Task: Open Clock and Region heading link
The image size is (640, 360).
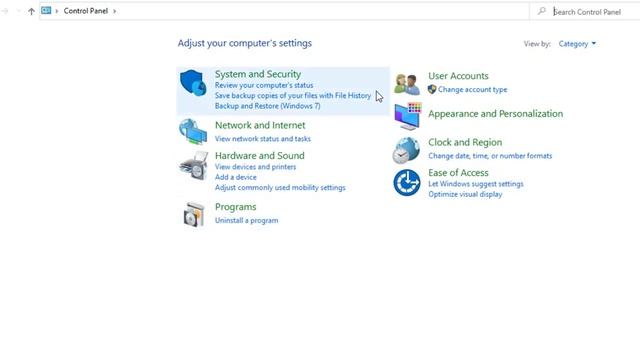Action: tap(465, 142)
